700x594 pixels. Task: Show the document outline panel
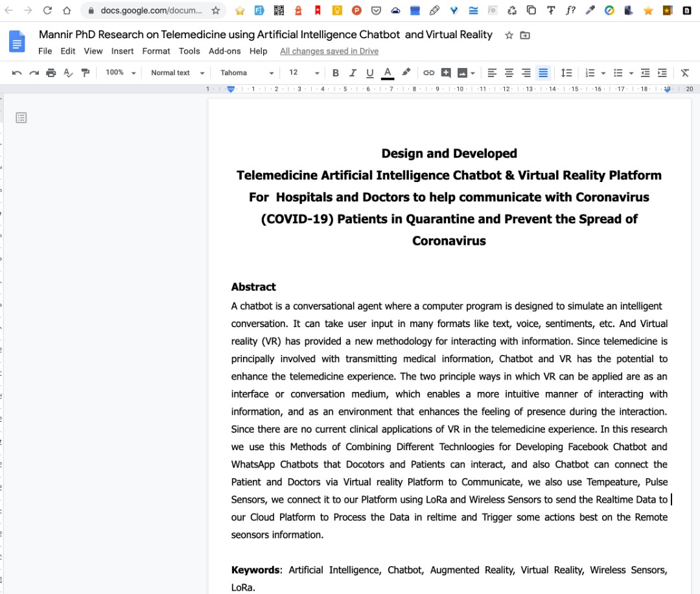(x=21, y=118)
